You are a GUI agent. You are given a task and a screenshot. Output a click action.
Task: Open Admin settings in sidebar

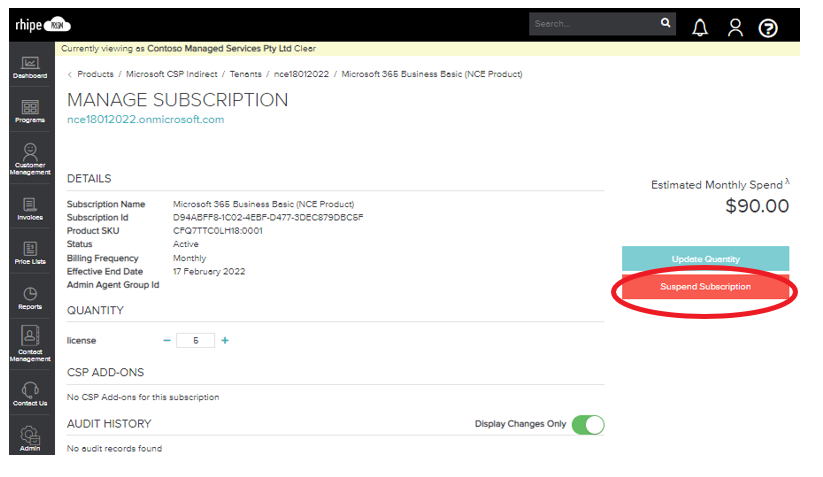coord(30,438)
